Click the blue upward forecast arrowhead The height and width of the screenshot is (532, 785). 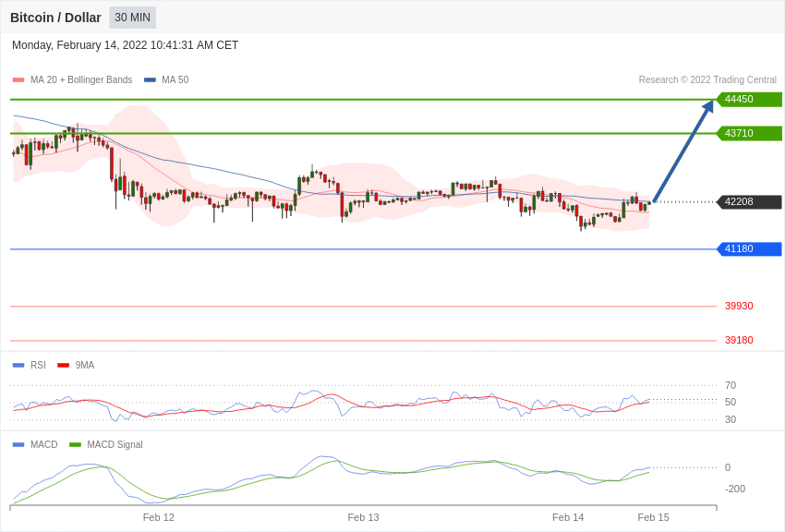point(708,106)
